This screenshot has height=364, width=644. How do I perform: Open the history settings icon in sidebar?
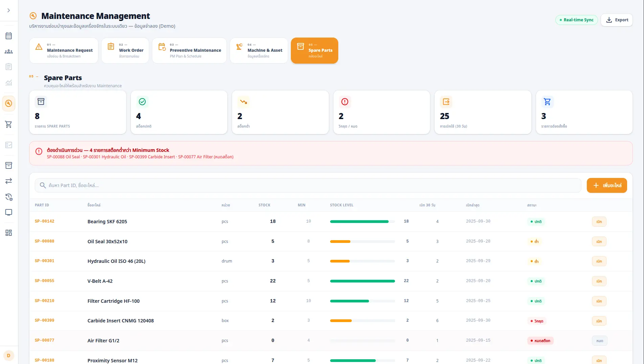tap(9, 197)
